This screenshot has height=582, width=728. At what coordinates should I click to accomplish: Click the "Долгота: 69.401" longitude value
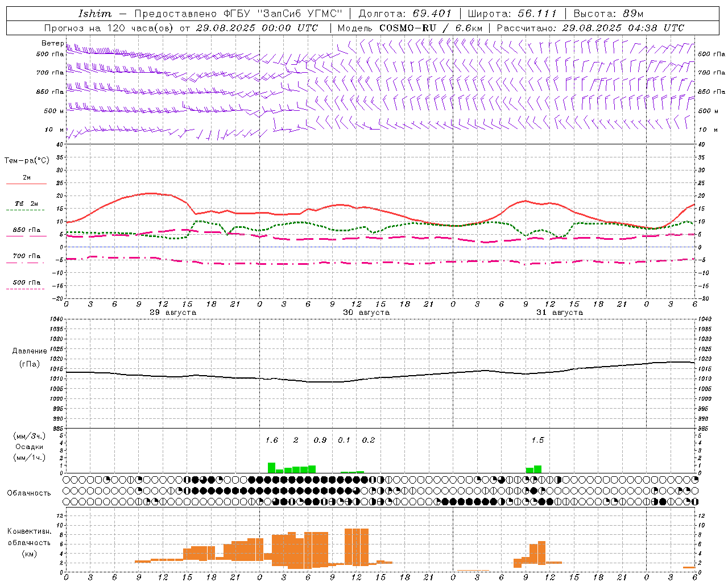[405, 14]
